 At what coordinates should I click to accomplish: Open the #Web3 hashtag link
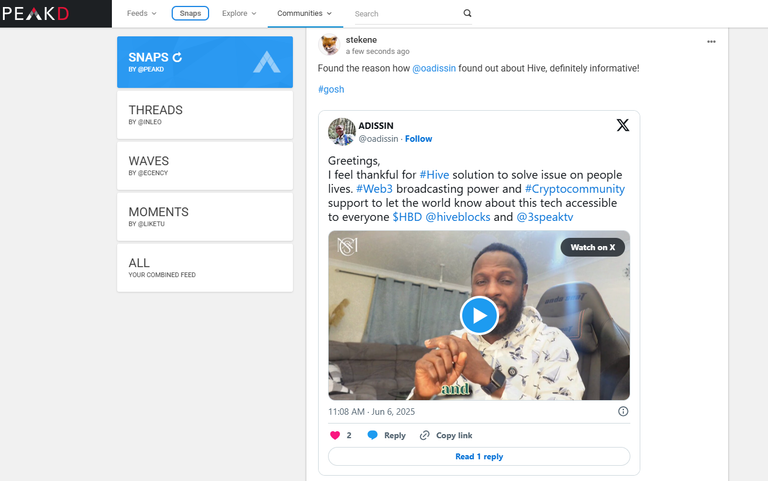click(374, 189)
